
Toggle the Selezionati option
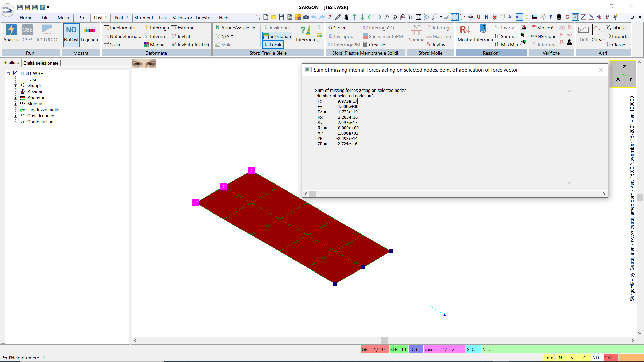coord(277,36)
